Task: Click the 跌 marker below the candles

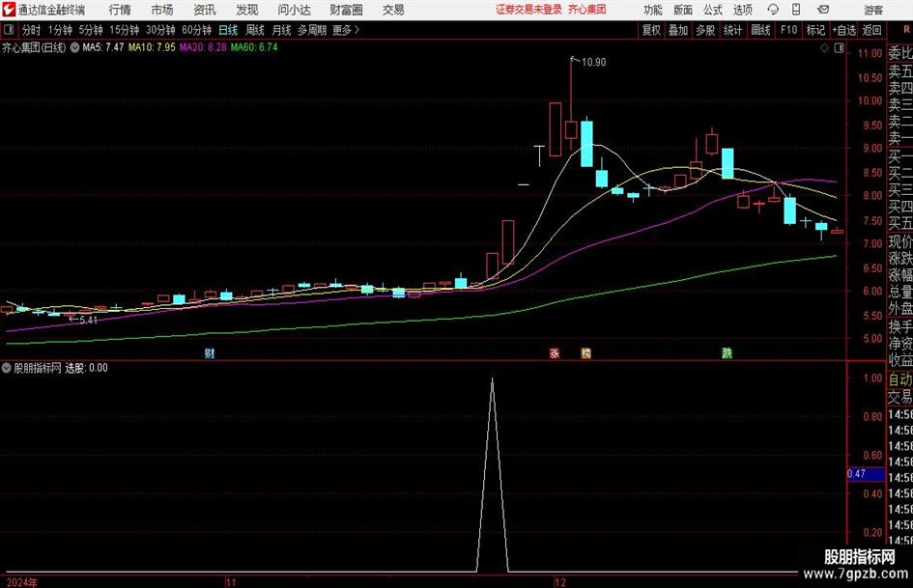Action: 728,352
